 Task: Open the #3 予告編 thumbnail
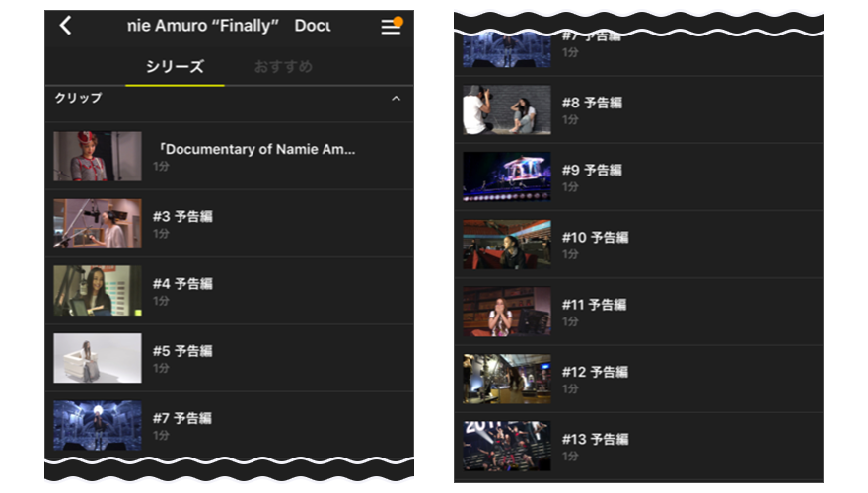98,224
